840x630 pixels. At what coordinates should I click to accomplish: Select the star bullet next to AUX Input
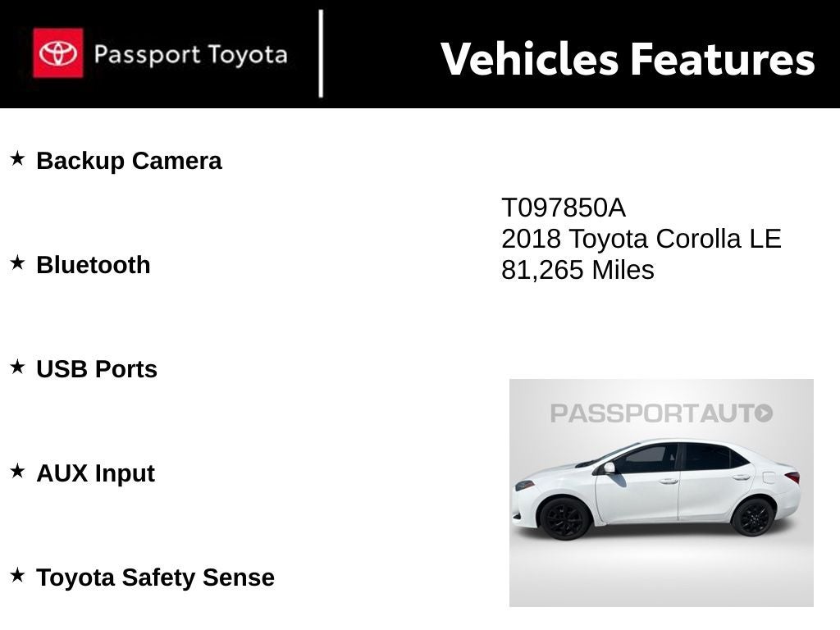click(x=17, y=471)
